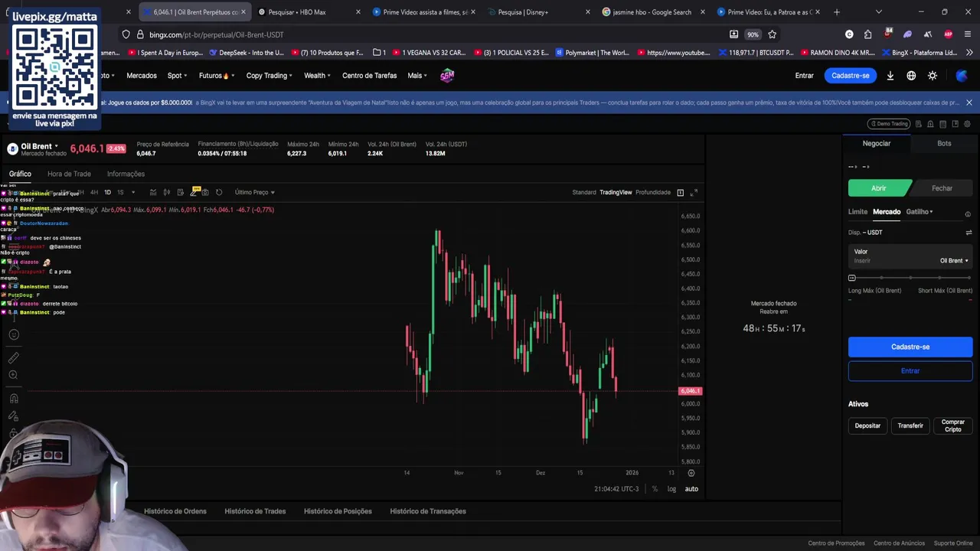Screen dimensions: 980x551
Task: Bookmark page with star icon
Action: pyautogui.click(x=772, y=34)
